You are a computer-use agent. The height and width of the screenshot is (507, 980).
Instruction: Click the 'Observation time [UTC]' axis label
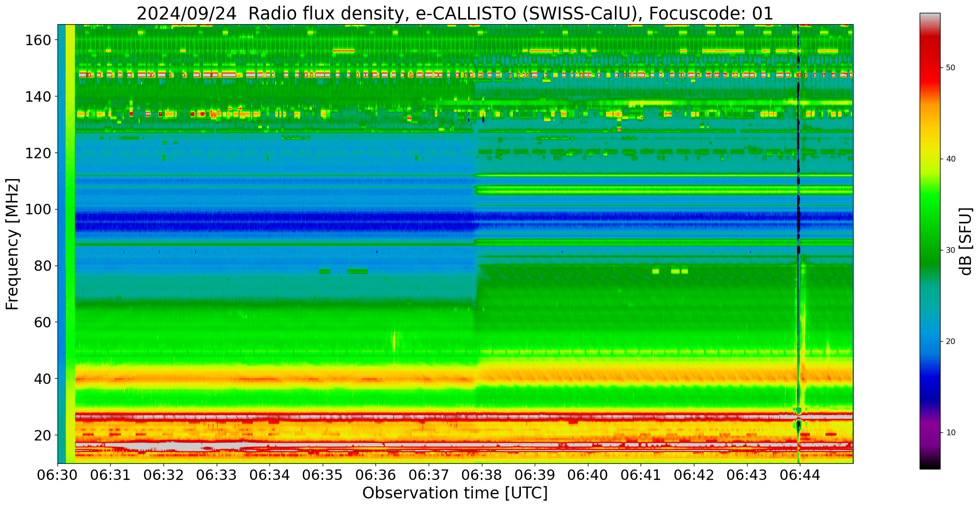pos(455,493)
